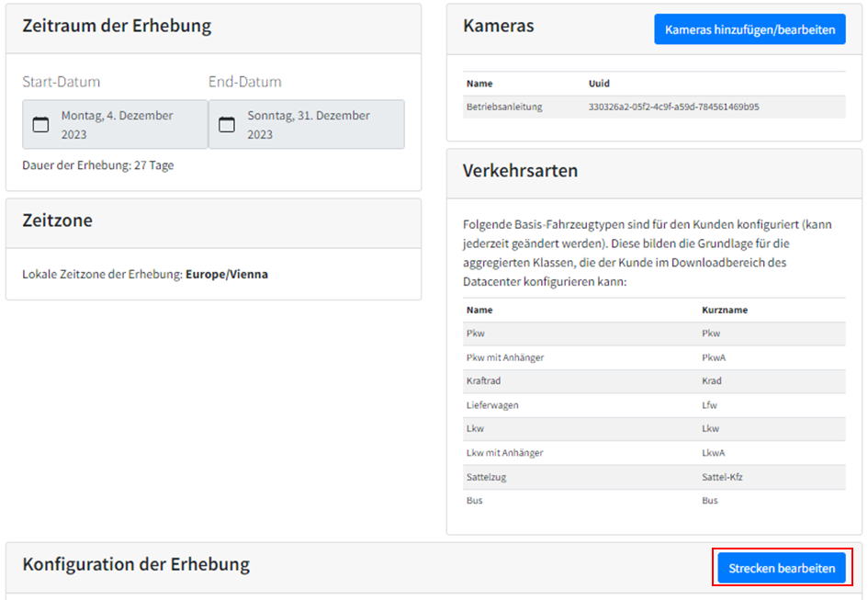Screen dimensions: 868x600
Task: Click the calendar icon beside Sonntag, 31. Dezember
Action: click(227, 125)
